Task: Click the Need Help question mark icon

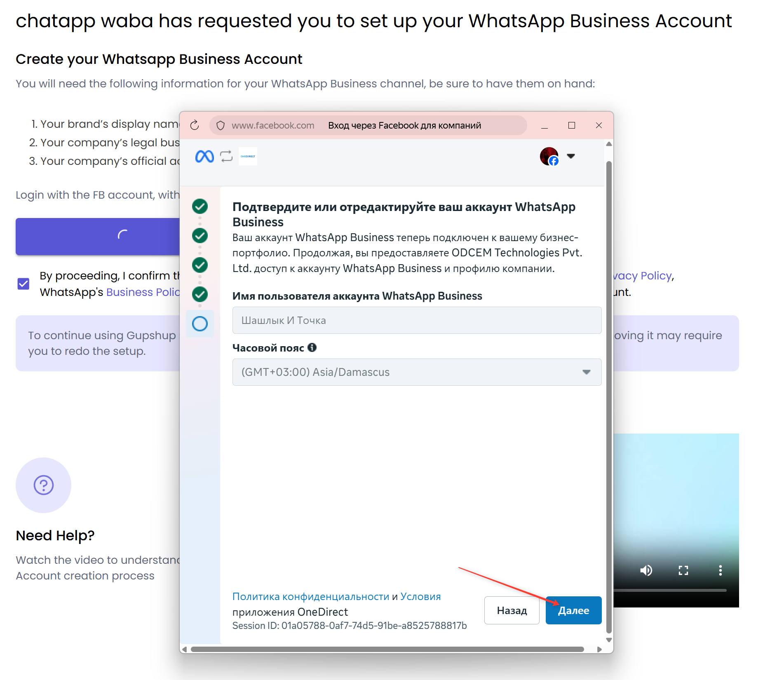Action: click(x=43, y=485)
